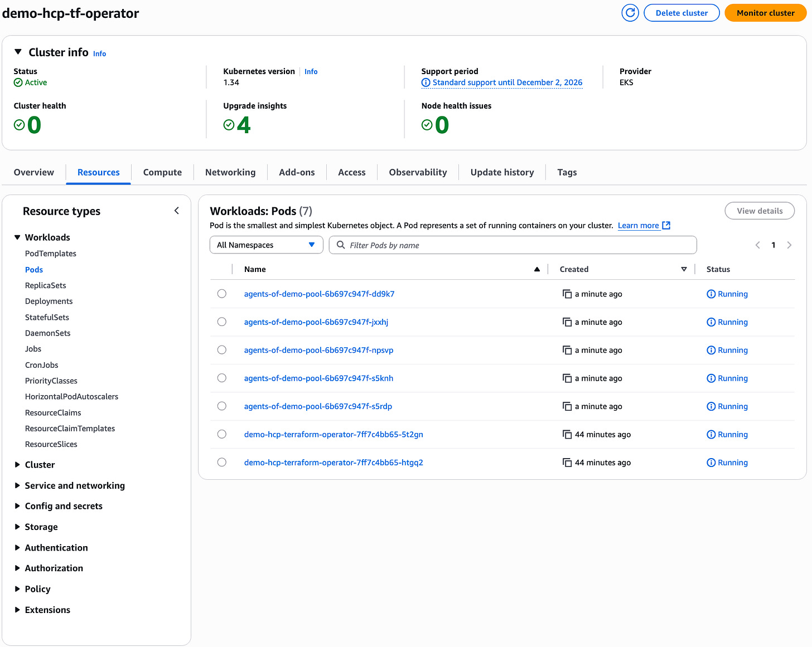Viewport: 812px width, 647px height.
Task: Click the Node health issues checkmark icon
Action: point(427,125)
